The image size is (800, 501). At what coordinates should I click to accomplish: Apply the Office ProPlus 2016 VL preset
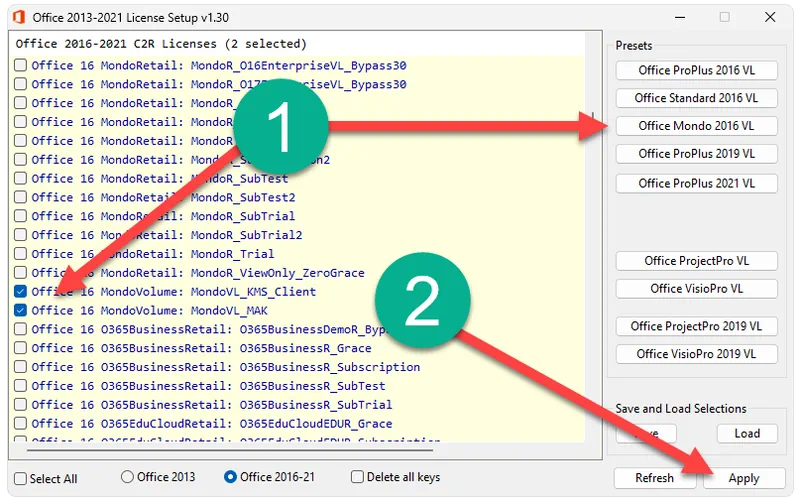tap(696, 70)
